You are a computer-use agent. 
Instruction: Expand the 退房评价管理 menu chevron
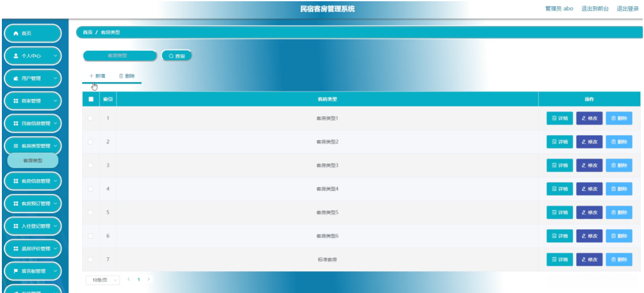56,248
